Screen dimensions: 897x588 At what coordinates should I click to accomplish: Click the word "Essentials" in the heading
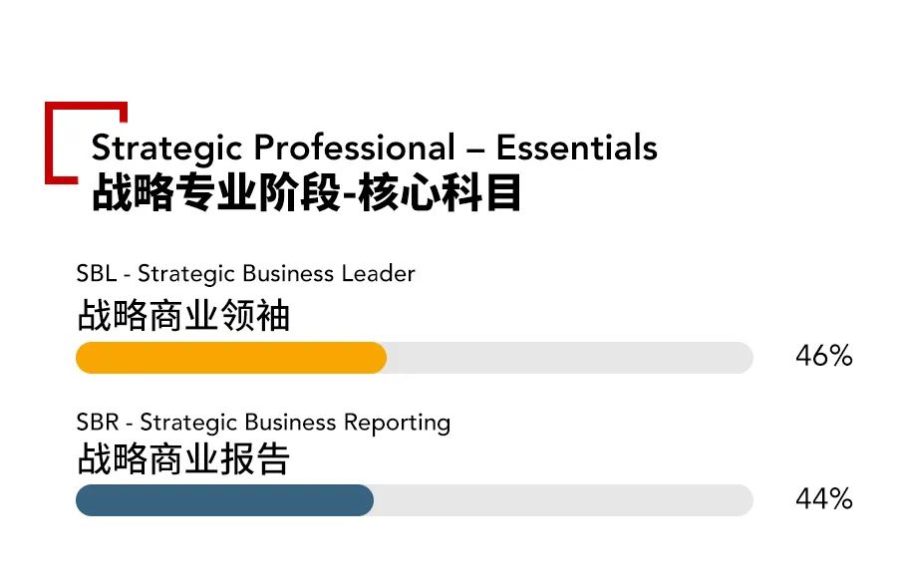point(576,147)
